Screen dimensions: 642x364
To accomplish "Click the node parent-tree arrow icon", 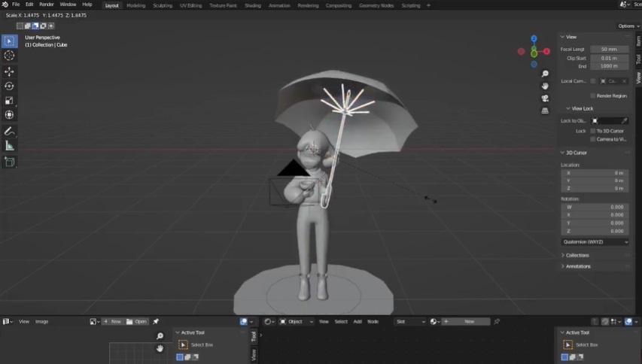I will coord(595,321).
